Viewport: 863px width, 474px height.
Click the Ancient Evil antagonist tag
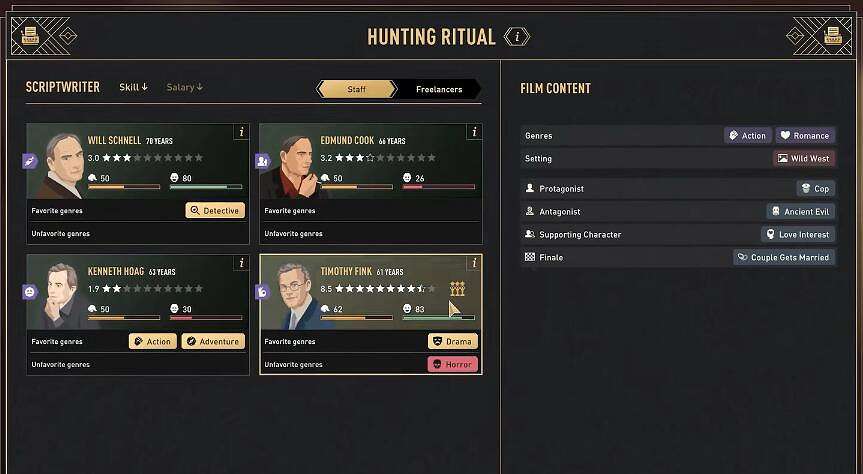[x=800, y=211]
